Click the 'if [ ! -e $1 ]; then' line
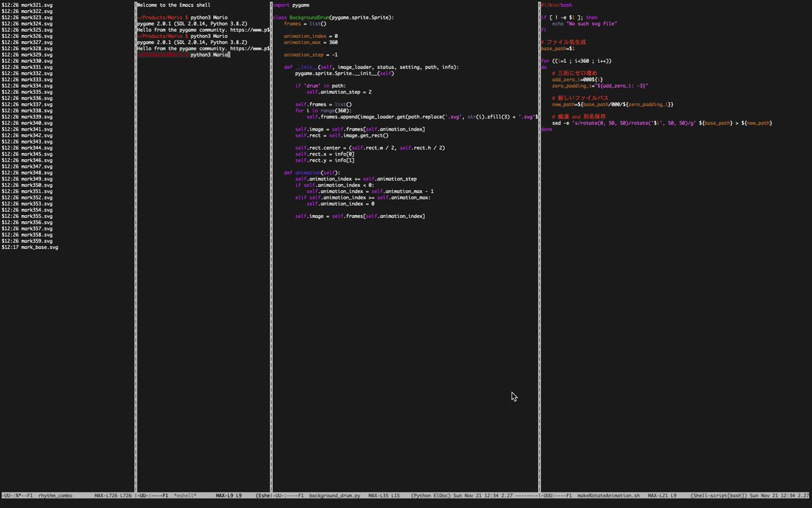 tap(569, 17)
